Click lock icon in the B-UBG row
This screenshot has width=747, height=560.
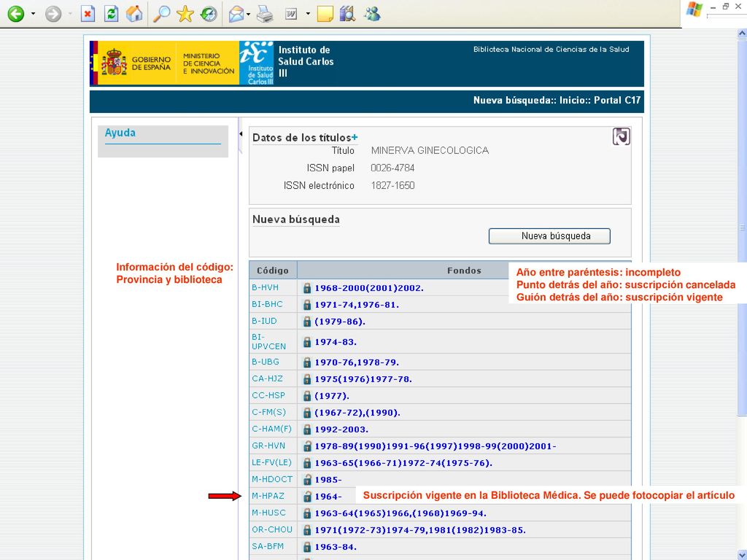307,362
